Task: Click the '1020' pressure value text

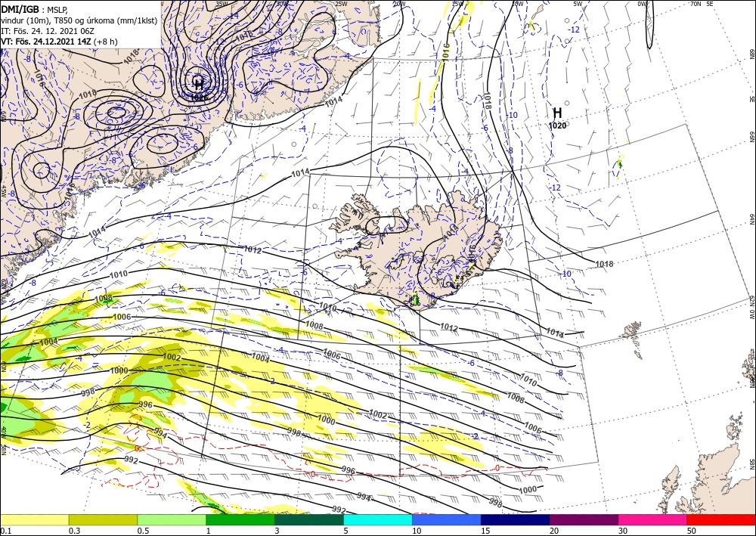Action: click(557, 125)
